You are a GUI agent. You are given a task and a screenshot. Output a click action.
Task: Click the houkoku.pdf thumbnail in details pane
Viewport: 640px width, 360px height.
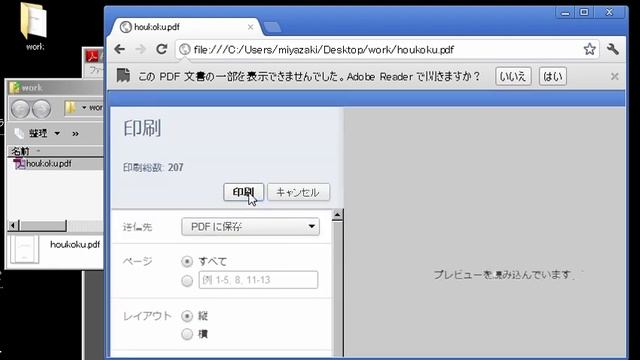24,249
